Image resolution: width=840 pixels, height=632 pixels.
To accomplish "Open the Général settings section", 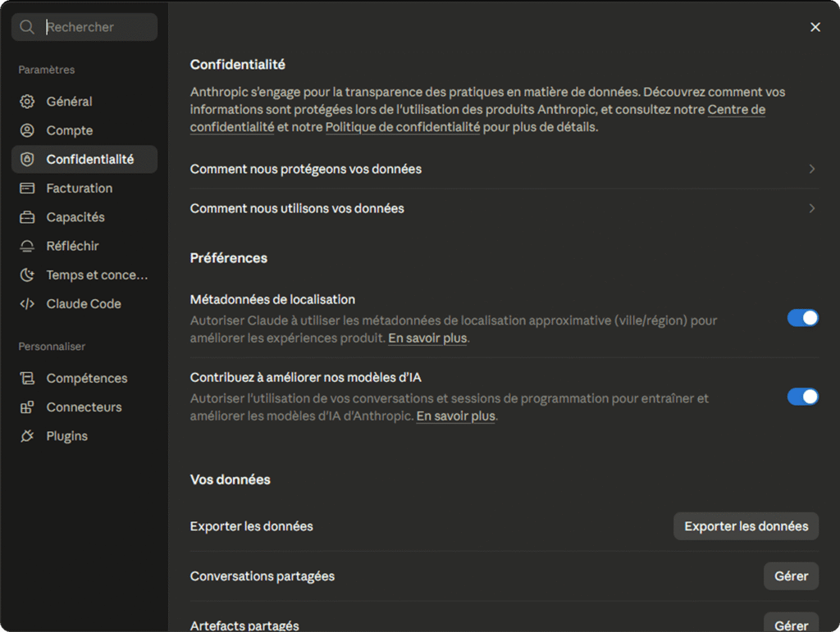I will (x=84, y=101).
